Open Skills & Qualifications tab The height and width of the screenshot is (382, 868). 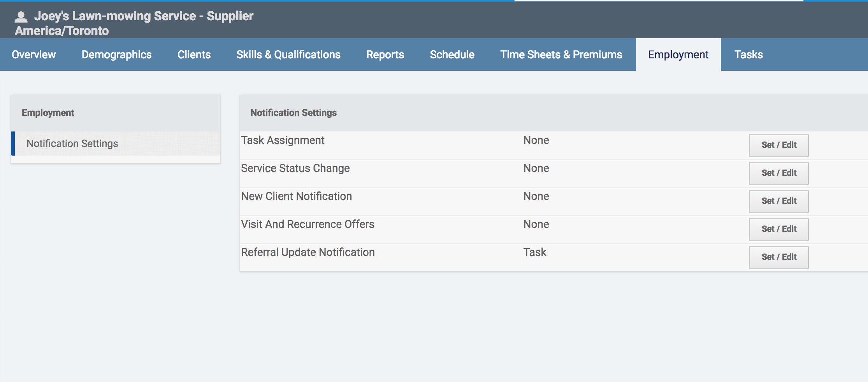[x=288, y=54]
